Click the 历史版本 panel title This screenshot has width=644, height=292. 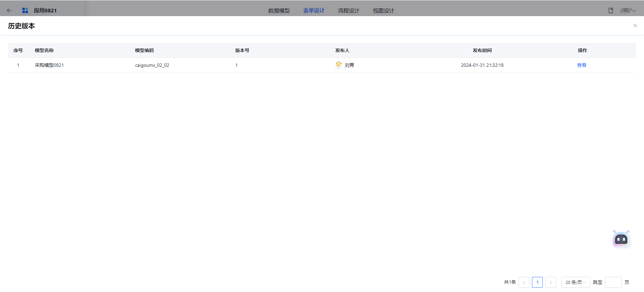pos(21,26)
